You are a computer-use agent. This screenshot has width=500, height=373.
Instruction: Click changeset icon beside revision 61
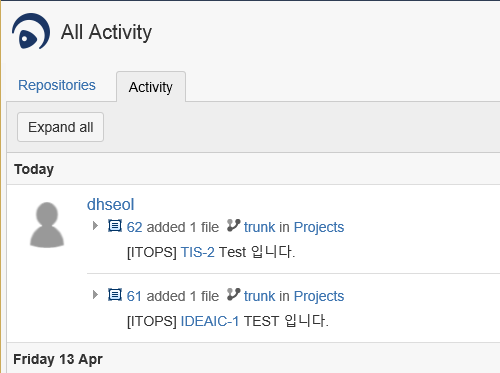pyautogui.click(x=115, y=295)
